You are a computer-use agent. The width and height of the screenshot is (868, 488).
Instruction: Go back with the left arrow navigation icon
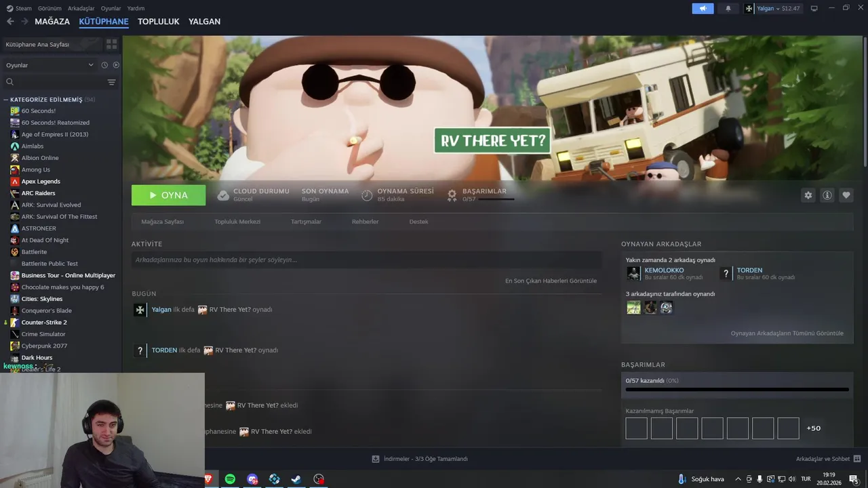tap(10, 21)
